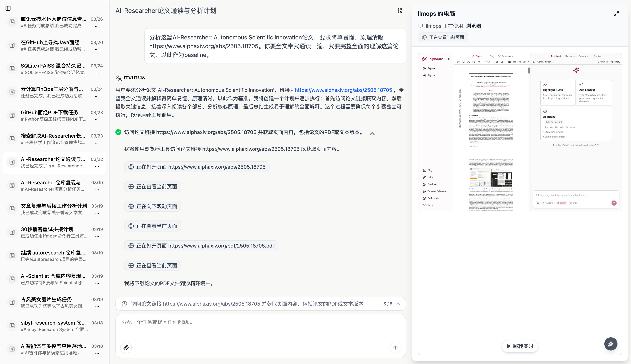This screenshot has width=631, height=364.
Task: Switch to My Notes tab in alphaXiv preview
Action: click(570, 56)
